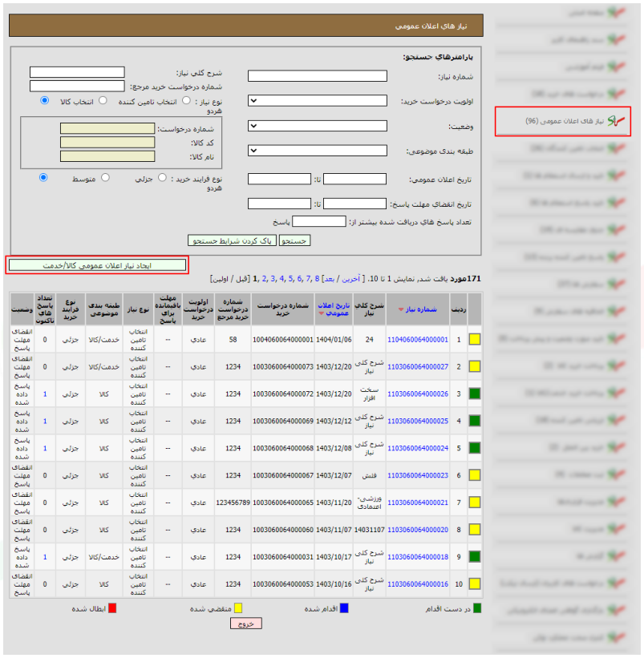The width and height of the screenshot is (644, 658).
Task: Select جزئی purchase process radio
Action: click(x=162, y=178)
